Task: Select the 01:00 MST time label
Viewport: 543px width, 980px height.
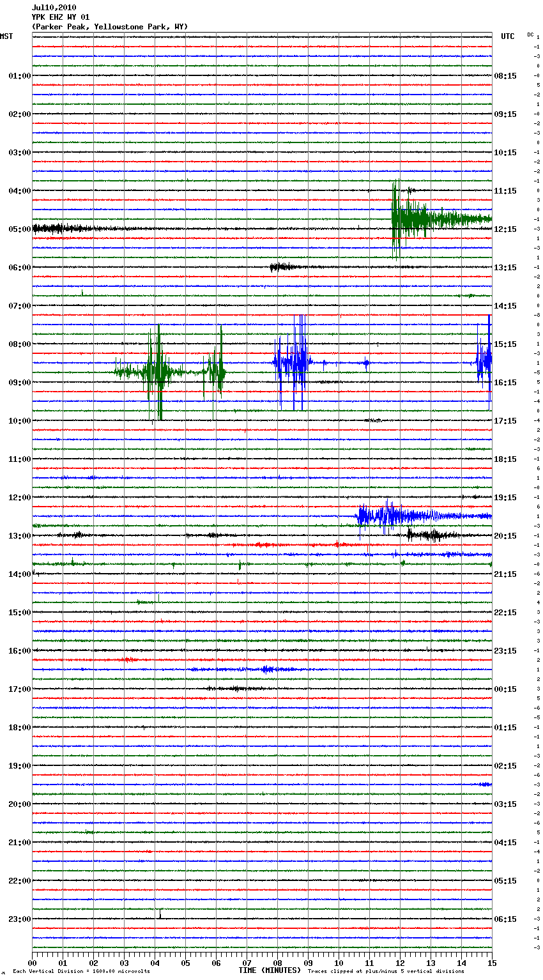Action: 19,76
